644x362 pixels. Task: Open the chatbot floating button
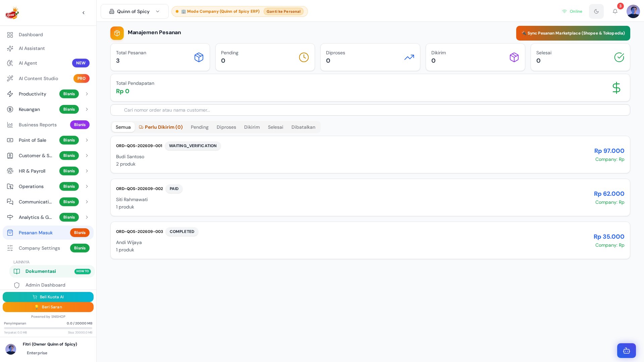tap(627, 351)
